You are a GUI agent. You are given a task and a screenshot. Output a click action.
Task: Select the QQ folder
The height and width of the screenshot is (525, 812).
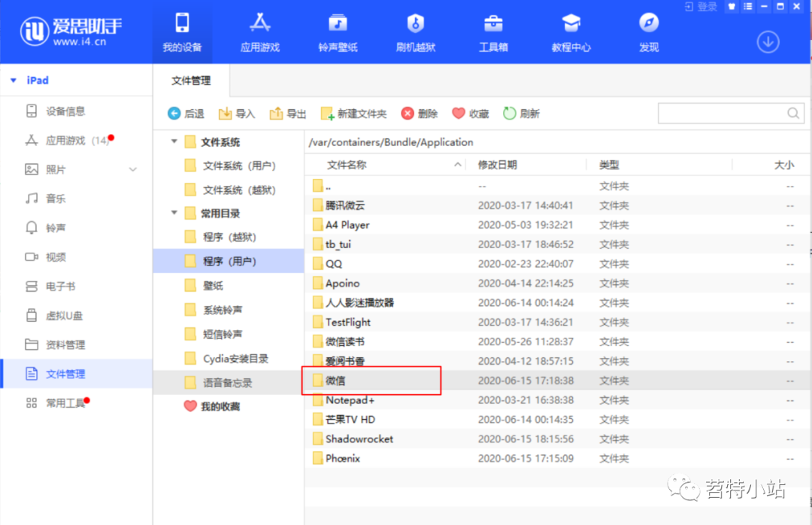click(557, 264)
